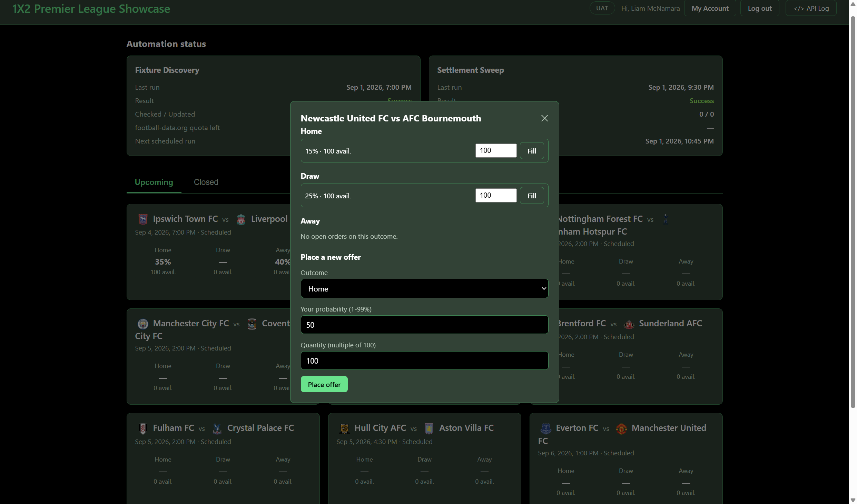Close the Newcastle vs Bournemouth dialog

click(x=544, y=118)
